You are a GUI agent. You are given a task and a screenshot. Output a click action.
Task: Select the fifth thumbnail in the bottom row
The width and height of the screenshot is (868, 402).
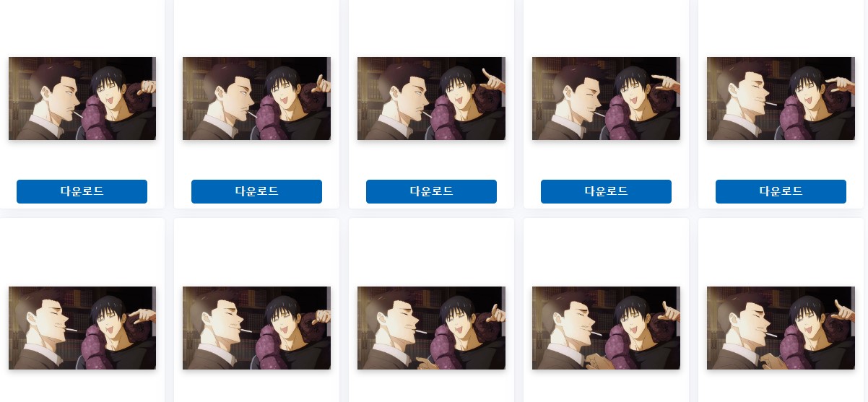click(781, 328)
